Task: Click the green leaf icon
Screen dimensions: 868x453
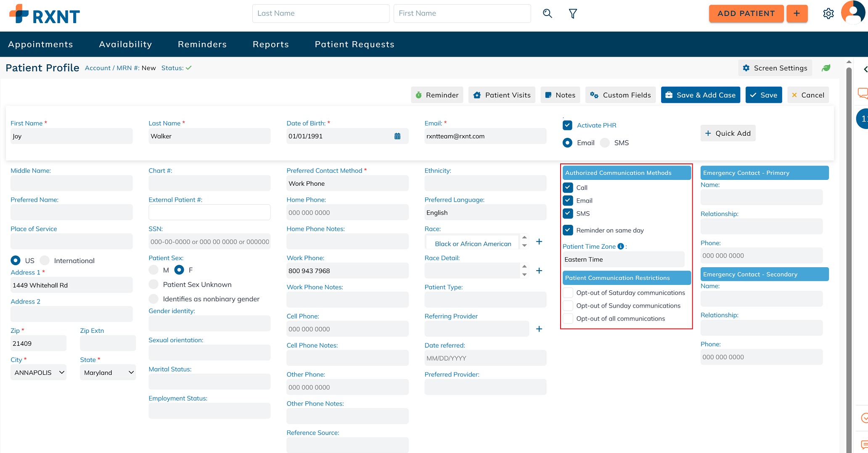Action: click(826, 68)
